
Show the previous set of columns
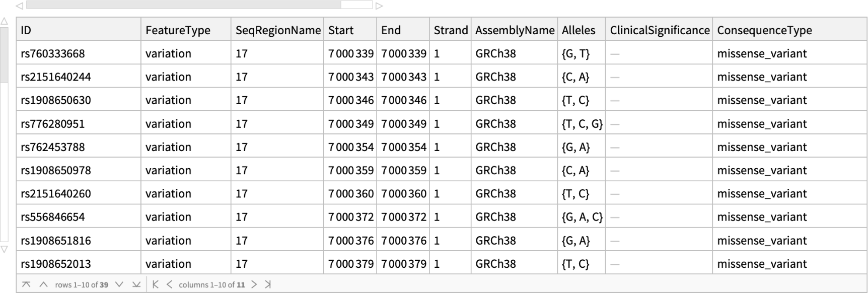coord(169,284)
